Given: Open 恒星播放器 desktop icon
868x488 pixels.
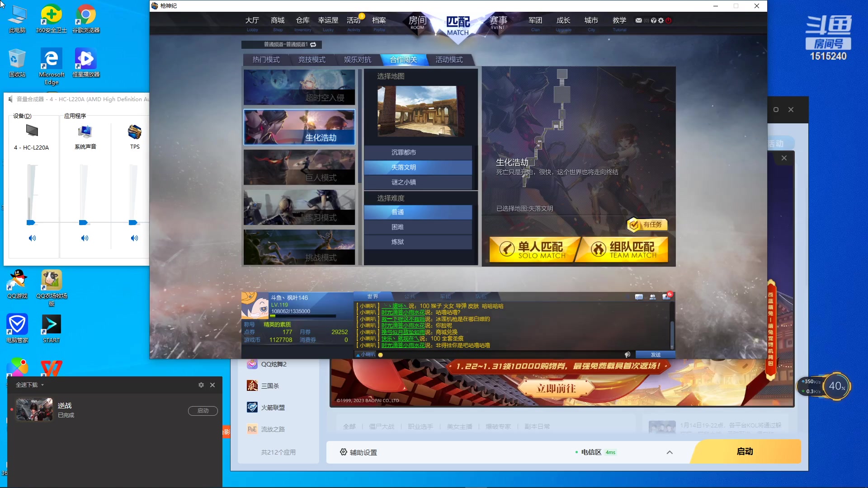Looking at the screenshot, I should (86, 62).
